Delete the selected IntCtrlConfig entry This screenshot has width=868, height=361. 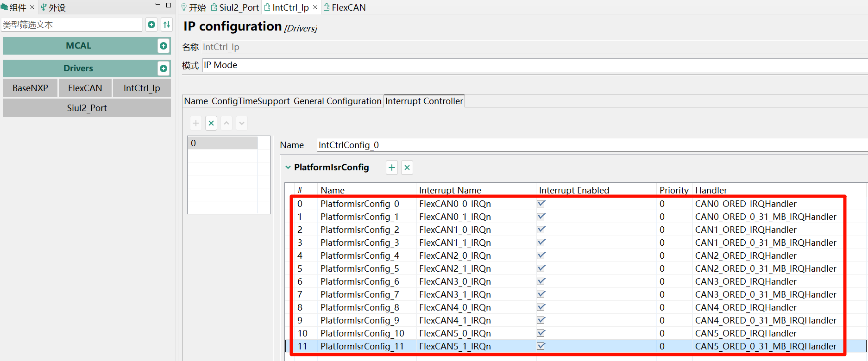211,123
